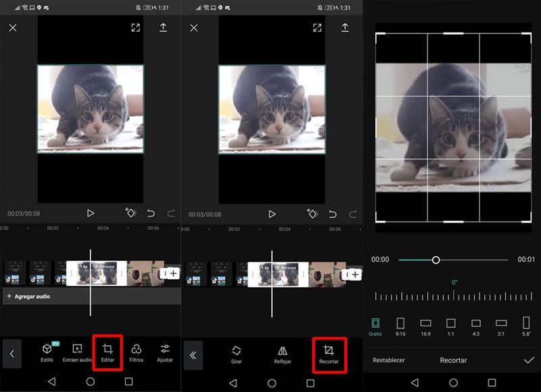Screen dimensions: 541x392
Task: Go back using double chevron button
Action: (x=193, y=355)
